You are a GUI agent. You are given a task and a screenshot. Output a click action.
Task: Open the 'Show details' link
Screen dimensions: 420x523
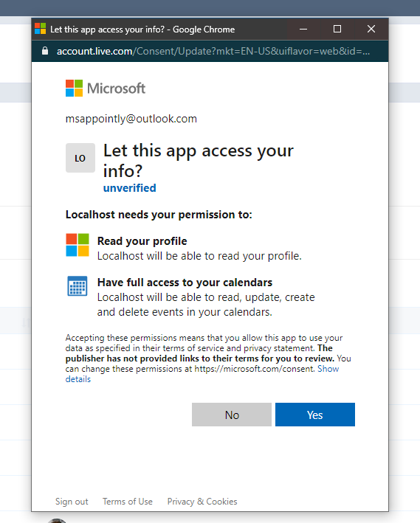coord(202,374)
